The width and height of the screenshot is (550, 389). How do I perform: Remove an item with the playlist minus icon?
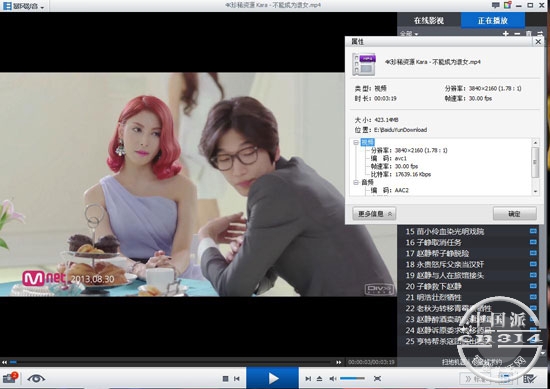517,34
